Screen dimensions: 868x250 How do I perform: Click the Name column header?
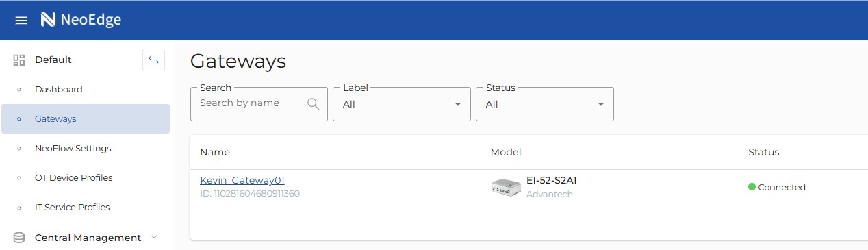pyautogui.click(x=215, y=152)
